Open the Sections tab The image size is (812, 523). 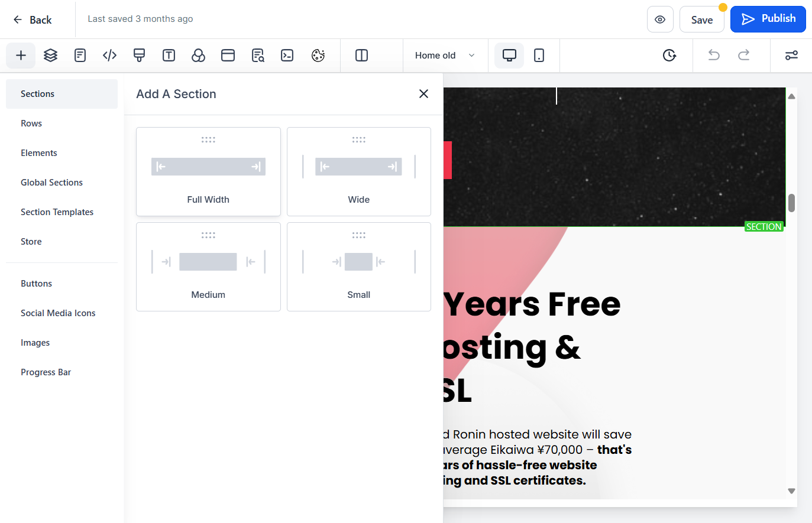62,94
